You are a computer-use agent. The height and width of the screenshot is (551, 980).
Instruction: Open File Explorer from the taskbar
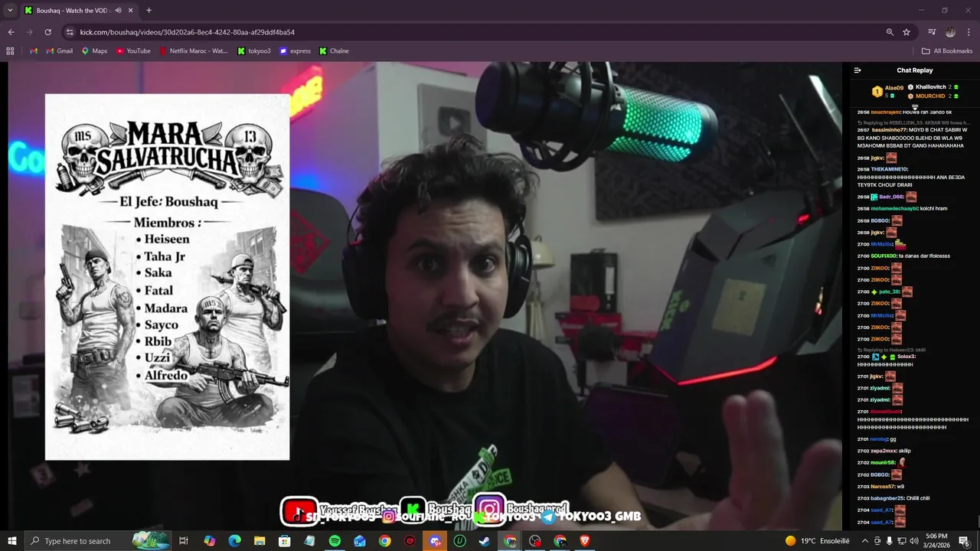(260, 541)
